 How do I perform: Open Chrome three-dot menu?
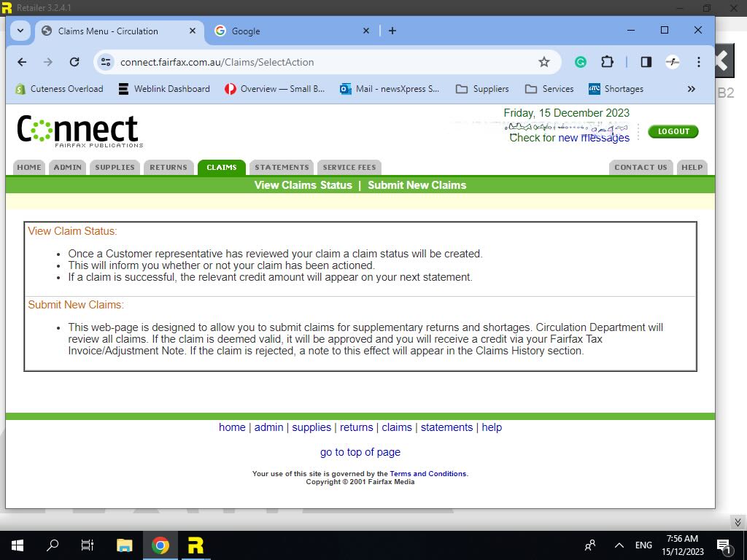point(698,62)
